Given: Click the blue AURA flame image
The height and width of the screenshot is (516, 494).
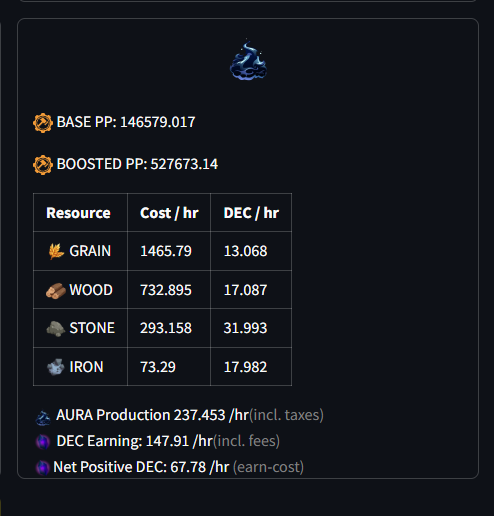Looking at the screenshot, I should pos(248,60).
